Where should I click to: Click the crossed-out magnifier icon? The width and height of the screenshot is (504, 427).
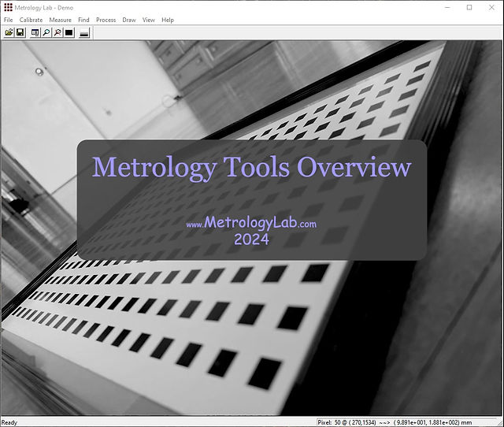[57, 32]
